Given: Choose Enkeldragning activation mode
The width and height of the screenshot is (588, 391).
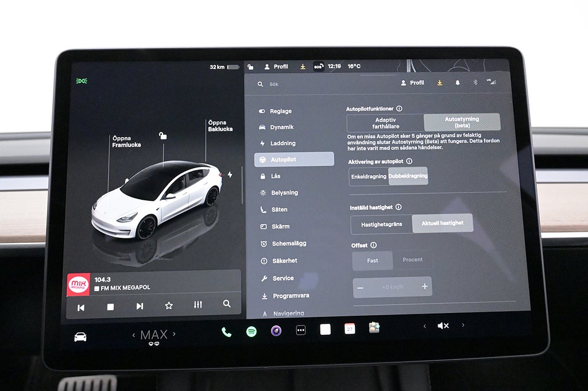Looking at the screenshot, I should tap(369, 176).
